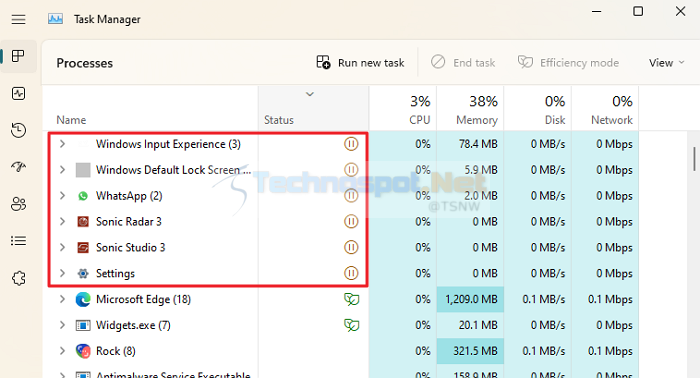
Task: Click the 78.4 MB memory cell
Action: tap(470, 144)
